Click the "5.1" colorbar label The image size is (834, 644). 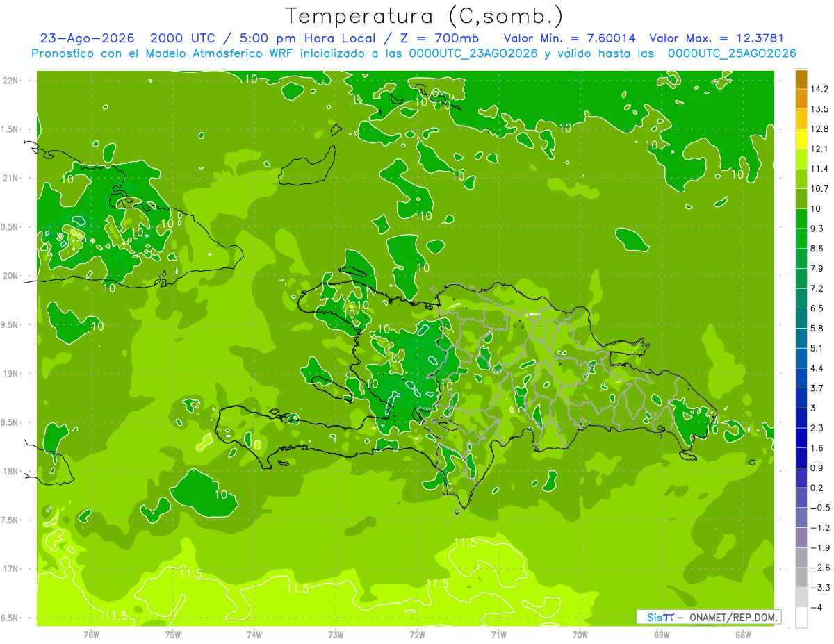point(817,348)
